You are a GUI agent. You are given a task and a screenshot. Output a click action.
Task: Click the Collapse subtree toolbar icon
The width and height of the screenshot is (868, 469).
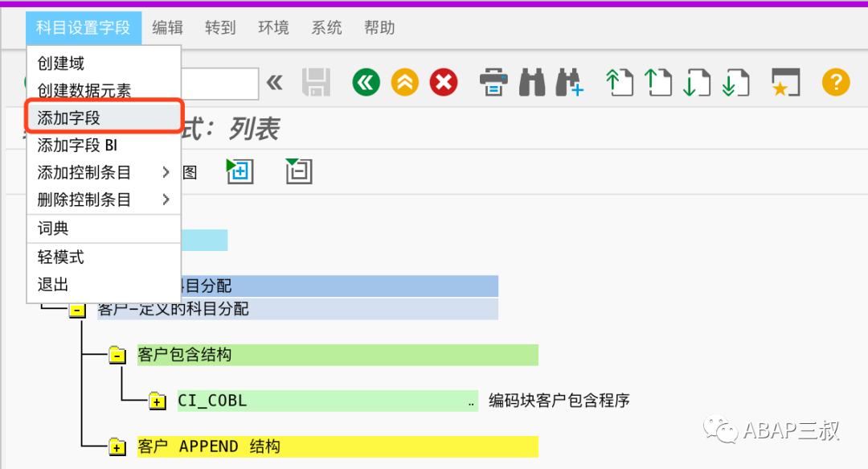(299, 171)
